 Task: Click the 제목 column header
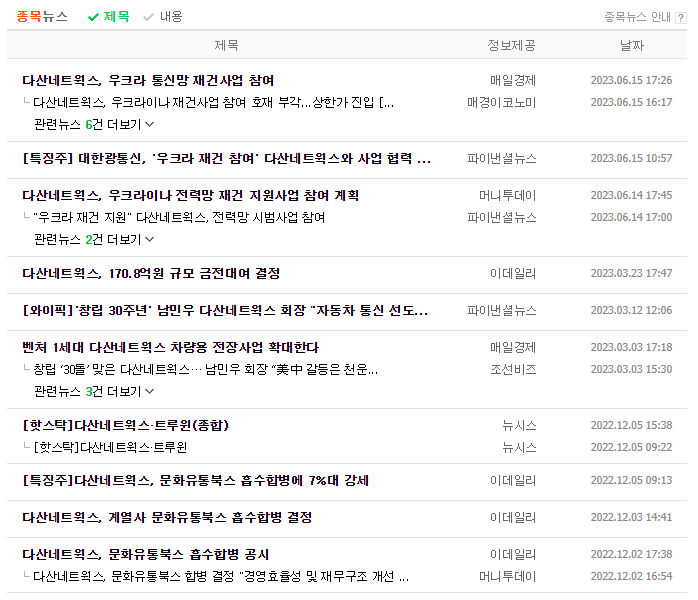click(227, 45)
